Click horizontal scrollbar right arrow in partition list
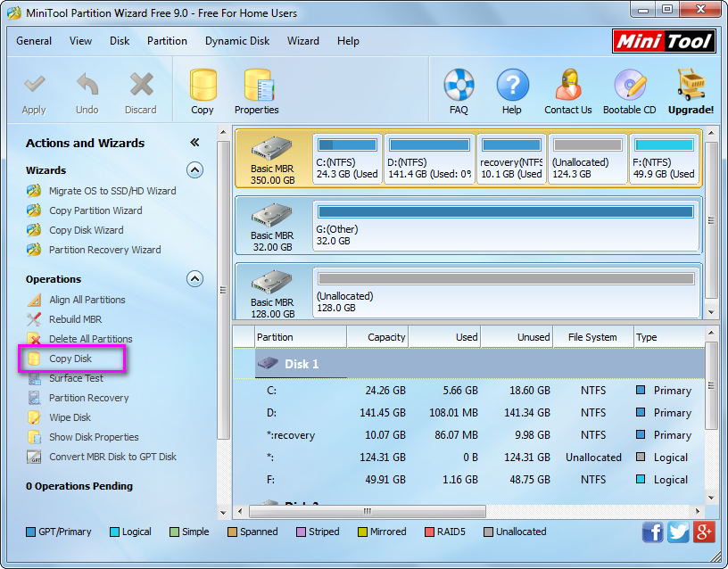This screenshot has width=728, height=569. [698, 511]
